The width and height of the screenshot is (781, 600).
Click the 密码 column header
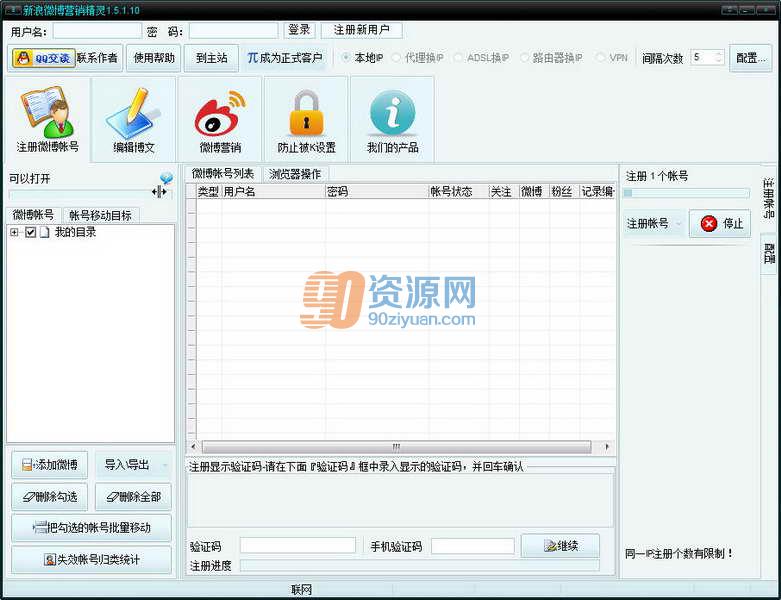coord(377,192)
